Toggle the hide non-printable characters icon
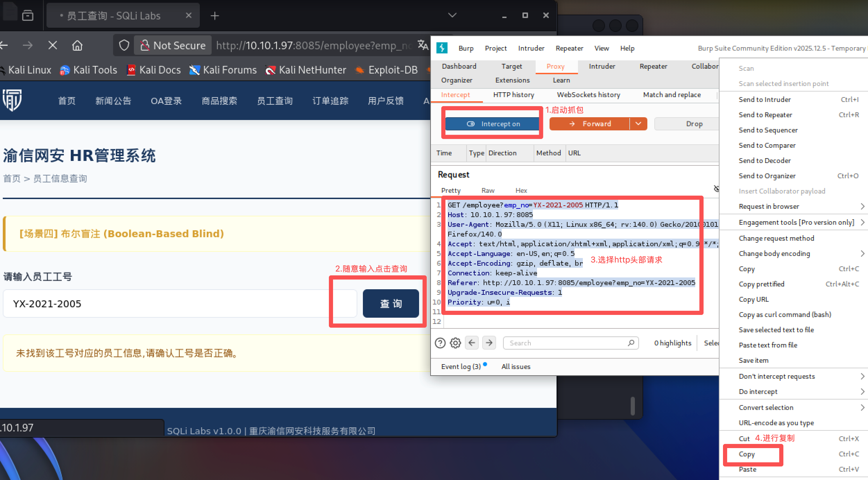The width and height of the screenshot is (868, 480). [716, 189]
